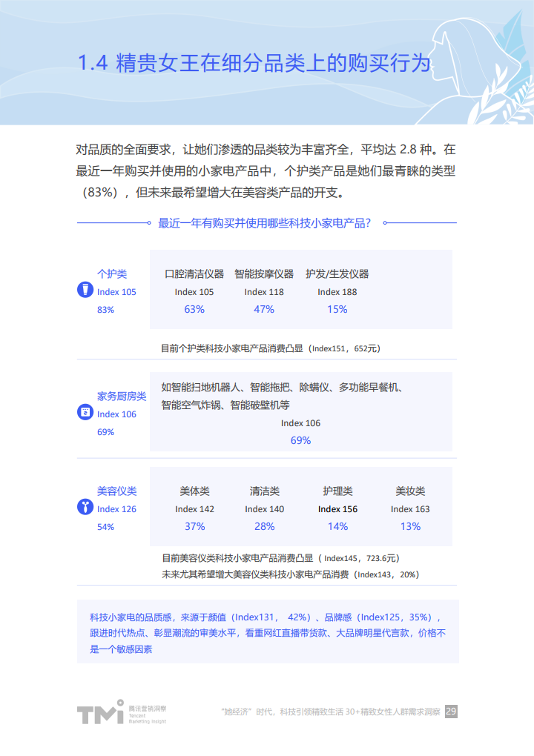The height and width of the screenshot is (756, 534).
Task: Select the blue summary box beginning 科技小家电的品质感
Action: click(x=267, y=632)
